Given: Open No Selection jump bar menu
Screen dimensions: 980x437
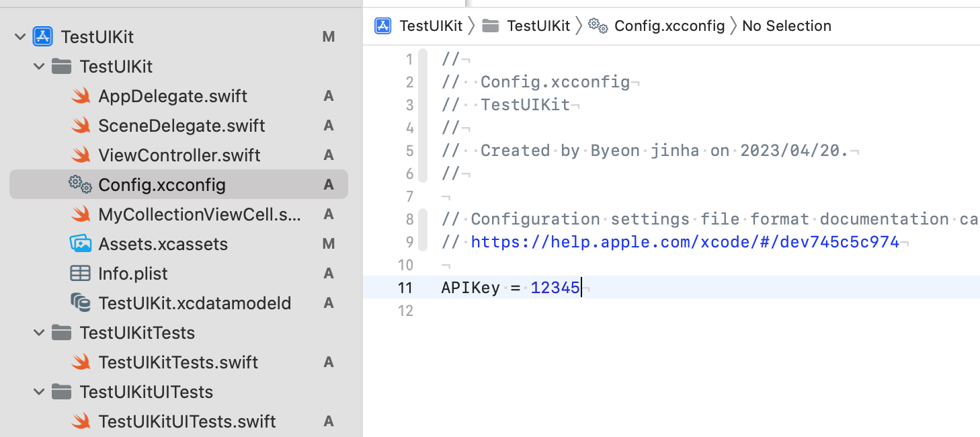Looking at the screenshot, I should [x=786, y=26].
